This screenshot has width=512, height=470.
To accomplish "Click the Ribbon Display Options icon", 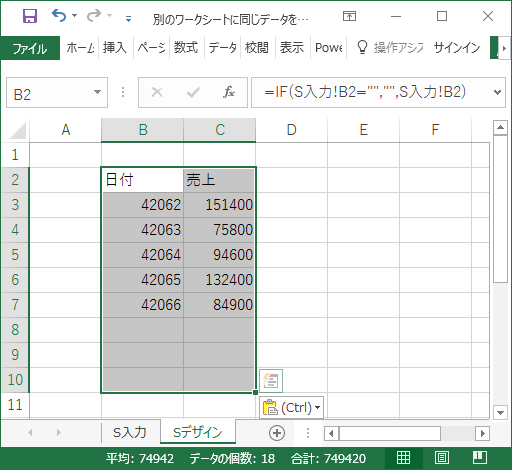I will (x=349, y=16).
